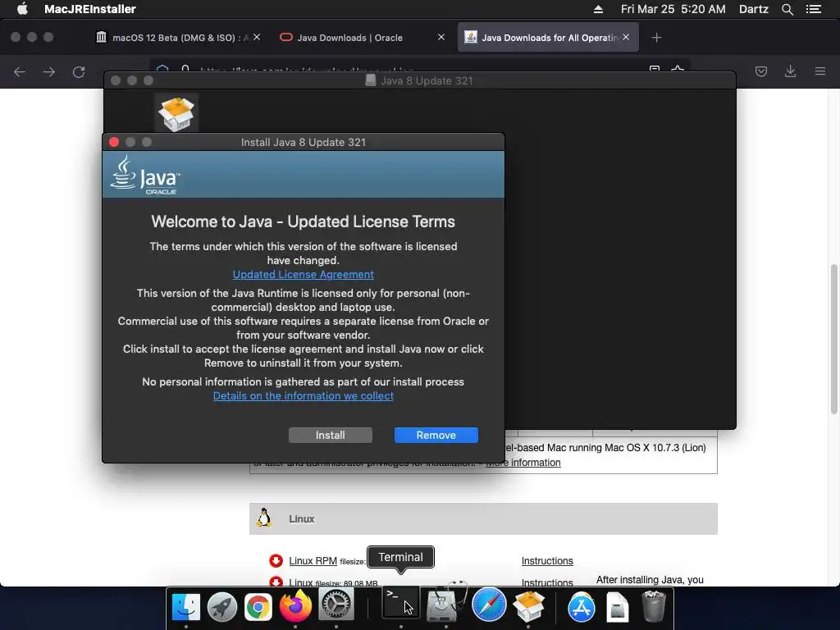The width and height of the screenshot is (840, 630).
Task: Click the Linux section header
Action: click(x=483, y=518)
